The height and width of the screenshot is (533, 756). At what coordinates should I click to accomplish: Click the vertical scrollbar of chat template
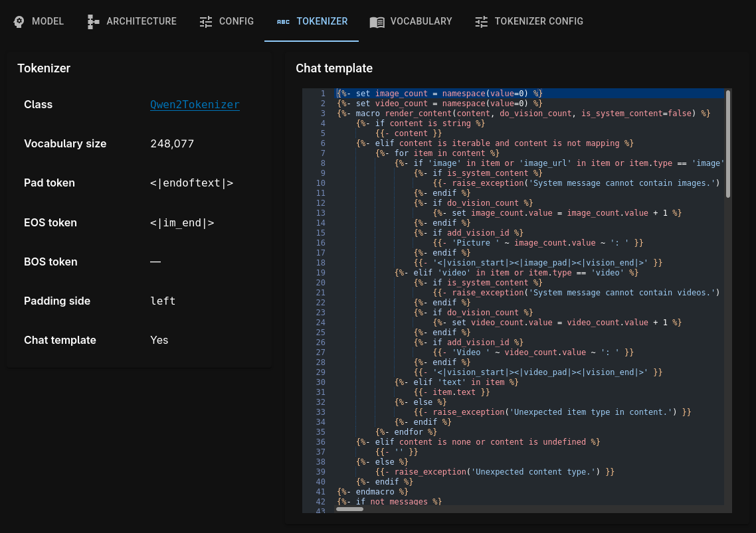[x=727, y=143]
